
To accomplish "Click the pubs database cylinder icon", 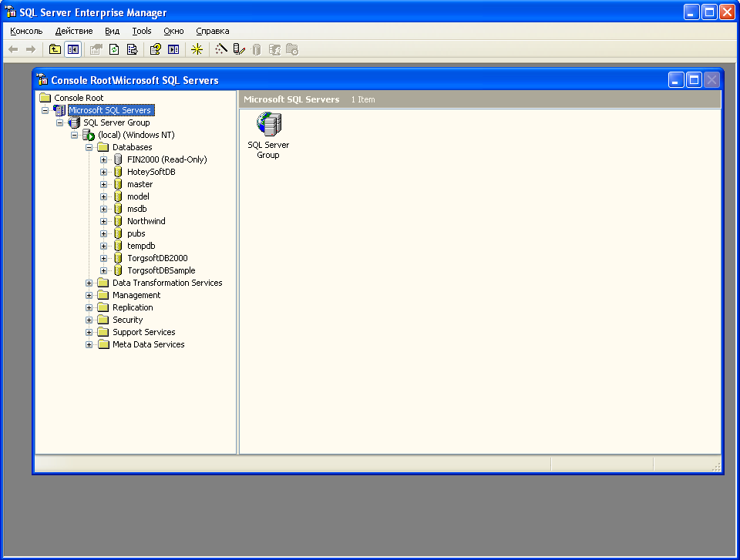I will click(x=118, y=233).
